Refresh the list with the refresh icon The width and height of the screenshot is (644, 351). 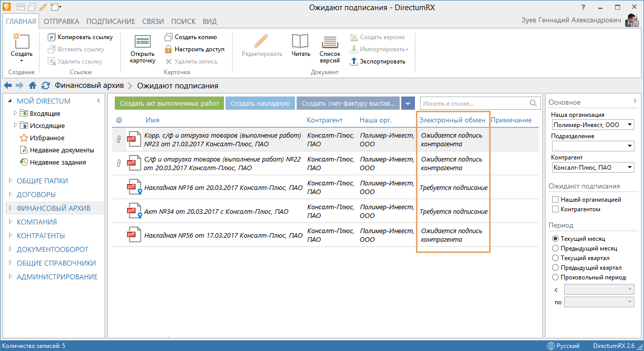(x=46, y=86)
